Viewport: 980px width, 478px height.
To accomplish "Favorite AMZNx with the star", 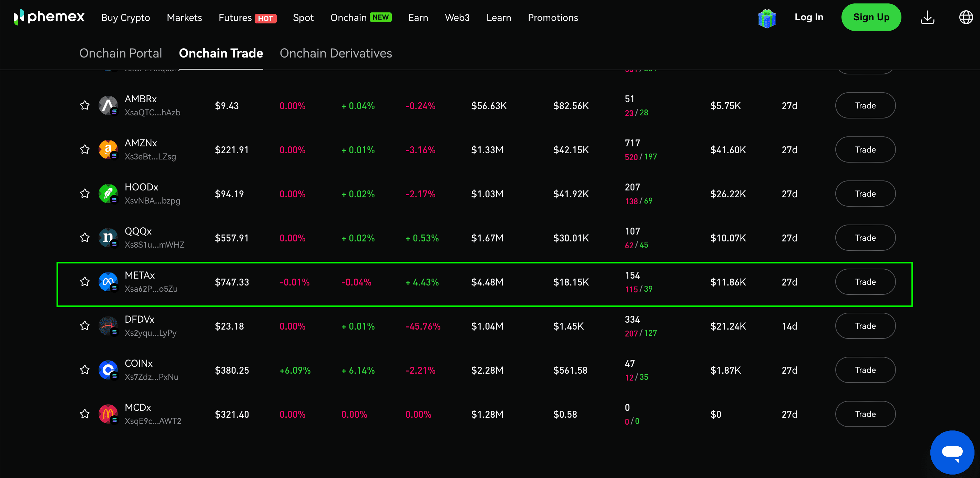I will pos(84,149).
